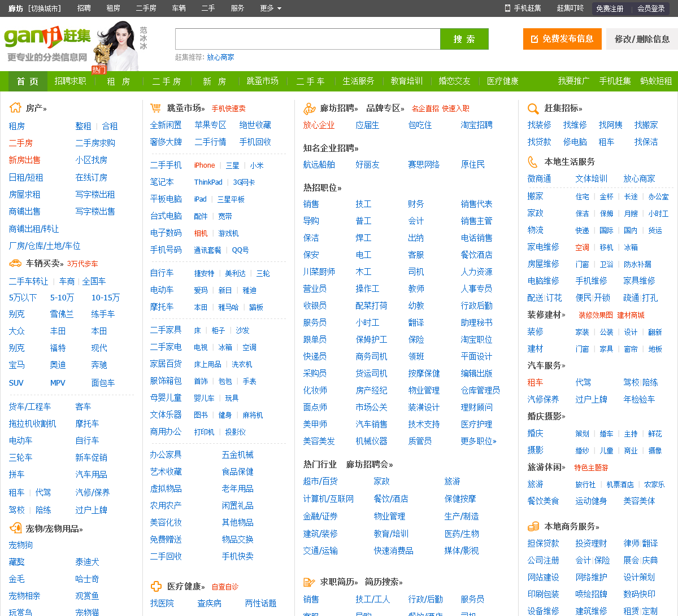Screen dimensions: 678x616
Task: Click the phone icon next to 手机赶集
Action: pyautogui.click(x=507, y=8)
